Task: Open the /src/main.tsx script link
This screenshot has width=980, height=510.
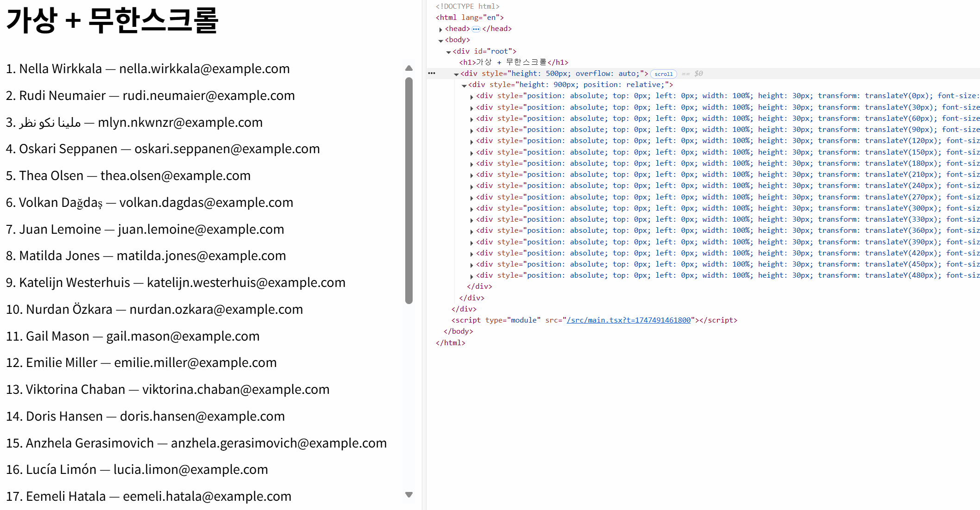Action: (628, 320)
